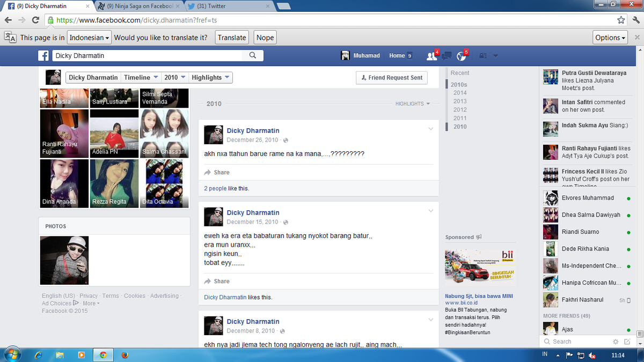This screenshot has width=644, height=362.
Task: Reload the page
Action: click(35, 20)
